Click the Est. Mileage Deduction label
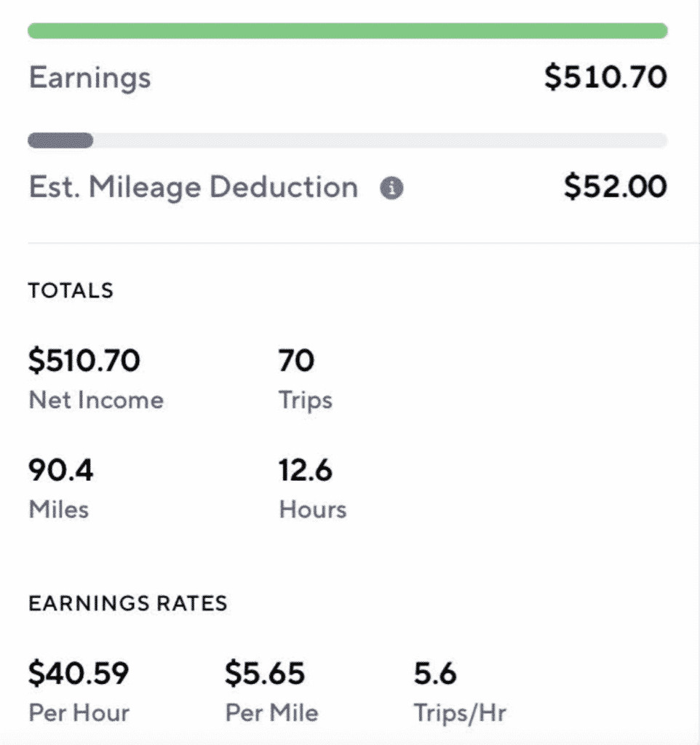 pos(194,187)
